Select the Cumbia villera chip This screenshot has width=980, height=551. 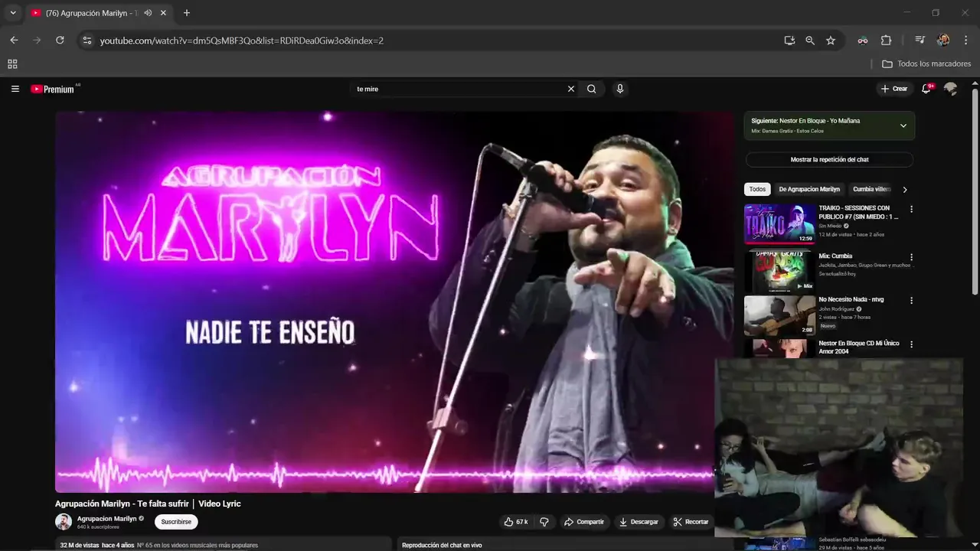tap(871, 189)
